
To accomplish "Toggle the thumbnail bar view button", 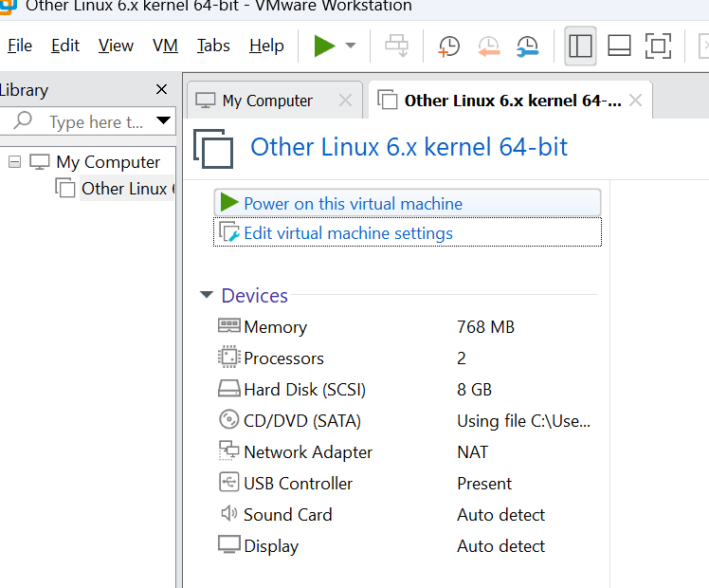I will [x=619, y=46].
